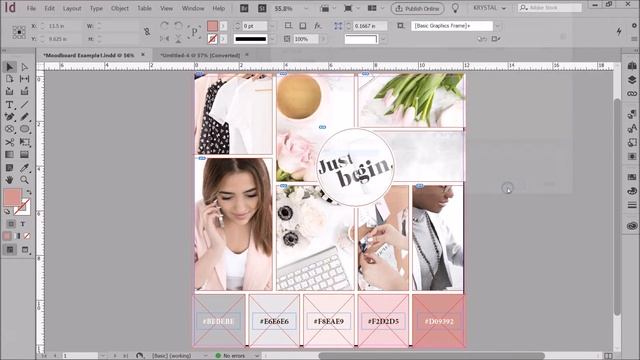Open Adobe Bridge from the Br icon

point(244,8)
